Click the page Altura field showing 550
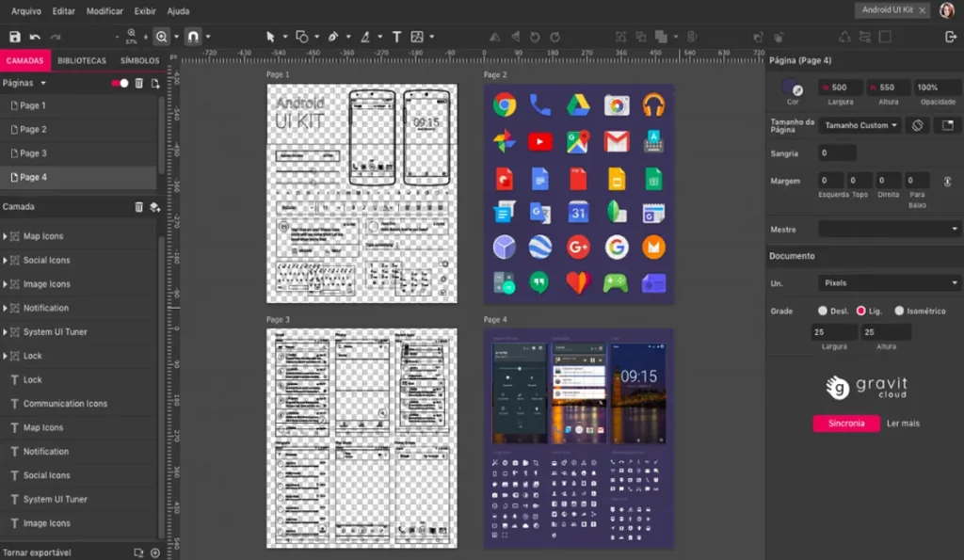Image resolution: width=964 pixels, height=560 pixels. 889,88
